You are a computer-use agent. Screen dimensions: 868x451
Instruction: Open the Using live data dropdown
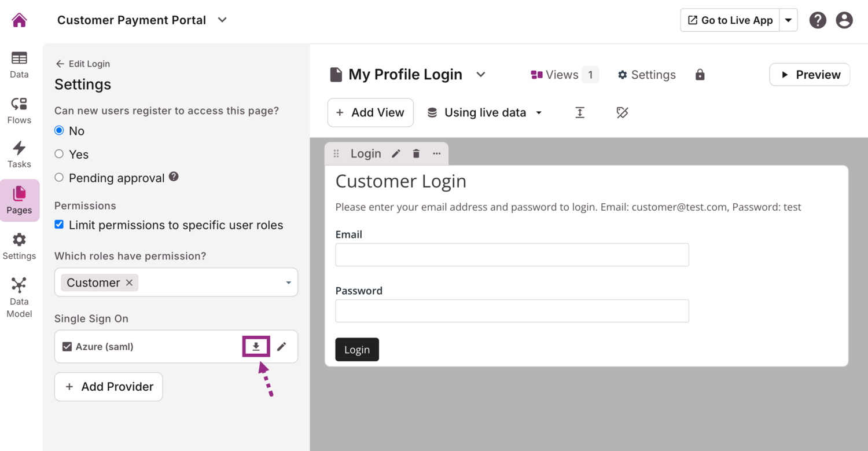click(x=485, y=112)
